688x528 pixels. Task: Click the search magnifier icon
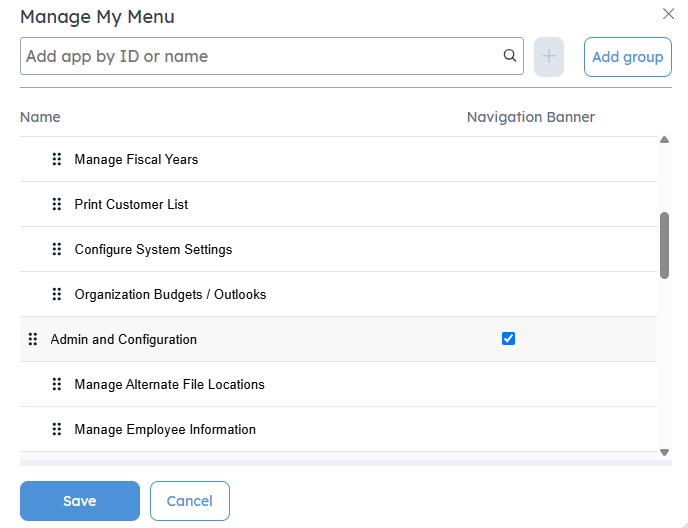coord(509,56)
